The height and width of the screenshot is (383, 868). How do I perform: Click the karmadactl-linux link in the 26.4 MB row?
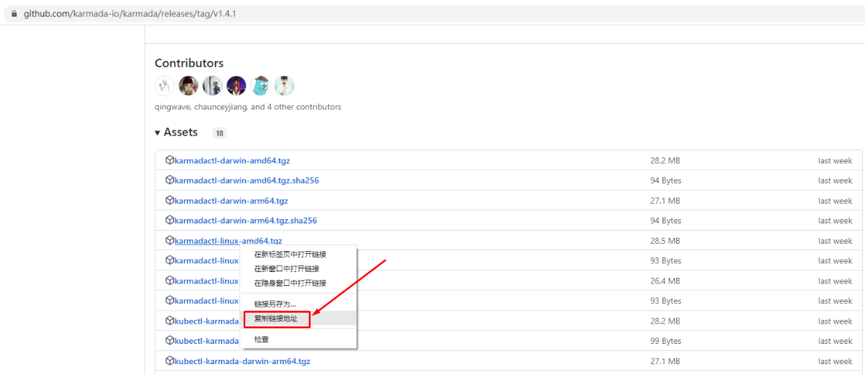coord(207,281)
